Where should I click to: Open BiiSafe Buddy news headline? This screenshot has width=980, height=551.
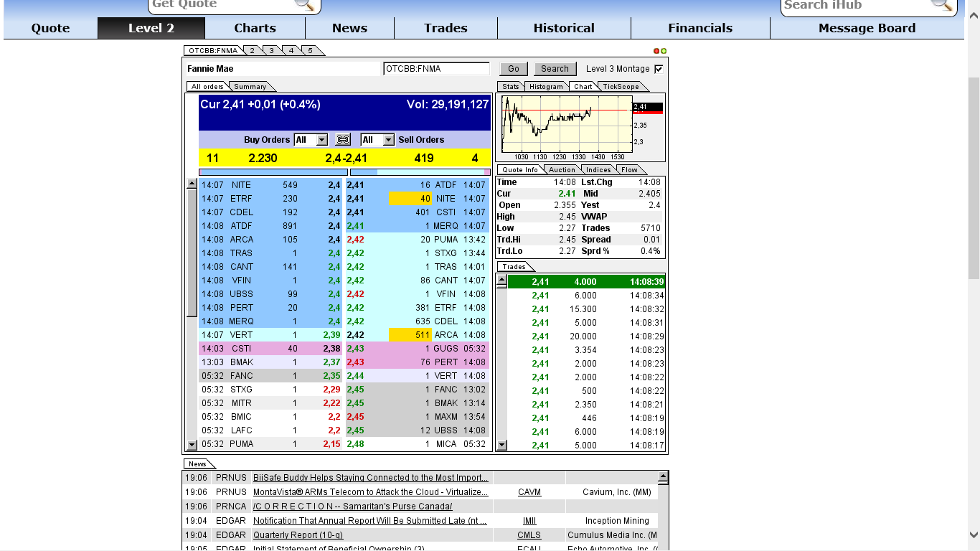(x=371, y=478)
